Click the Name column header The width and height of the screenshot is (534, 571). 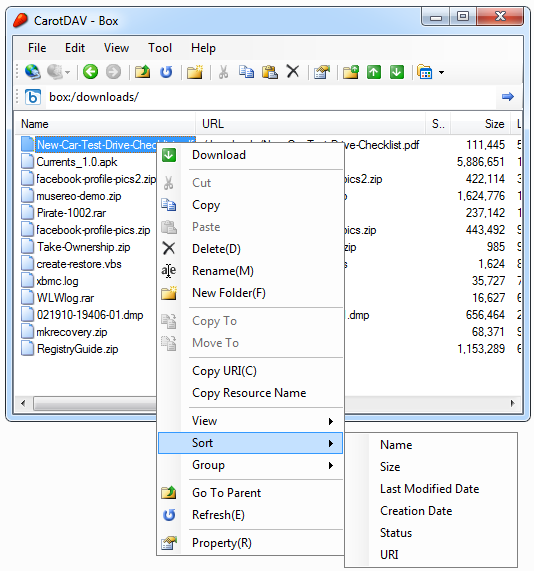[x=105, y=124]
